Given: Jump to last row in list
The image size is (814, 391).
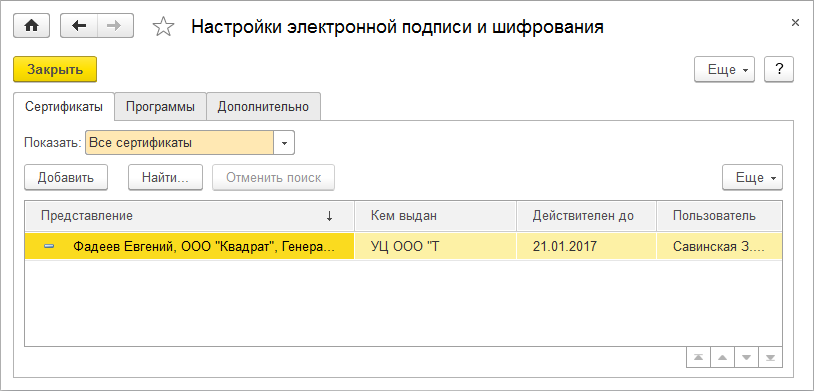Looking at the screenshot, I should (770, 357).
